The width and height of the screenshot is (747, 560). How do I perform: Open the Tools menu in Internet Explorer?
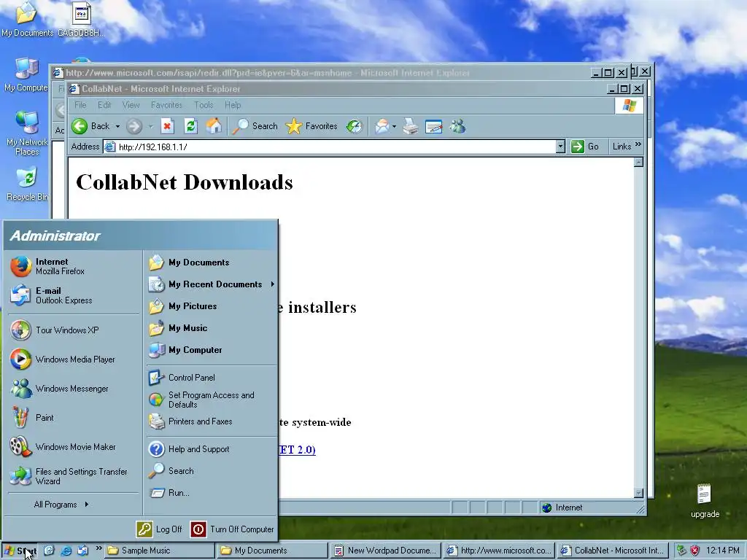click(204, 105)
